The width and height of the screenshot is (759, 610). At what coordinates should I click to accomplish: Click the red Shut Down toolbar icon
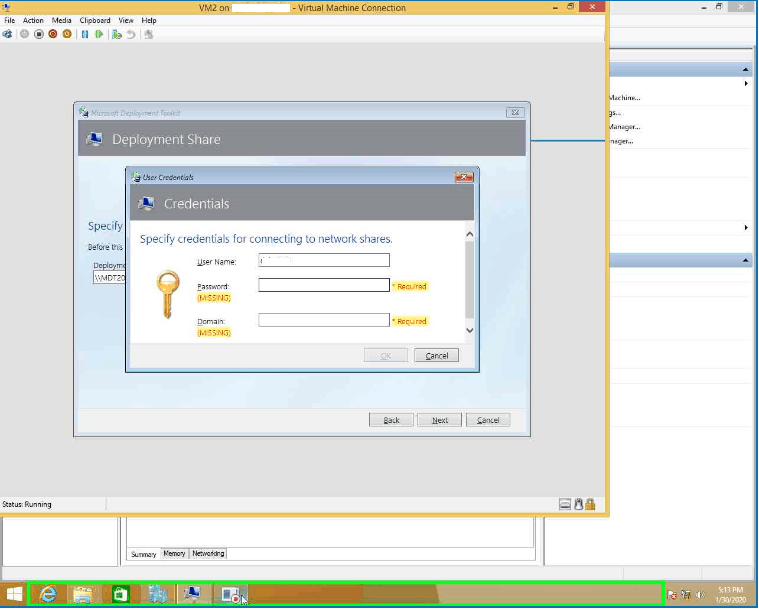coord(53,34)
